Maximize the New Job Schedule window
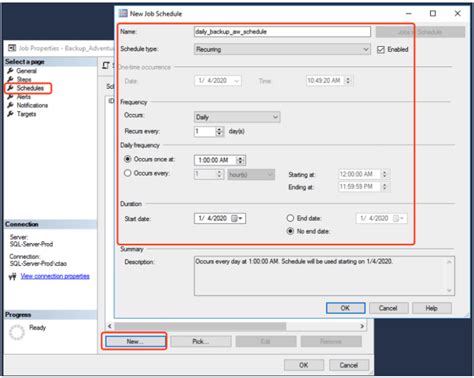The image size is (474, 378). [433, 13]
